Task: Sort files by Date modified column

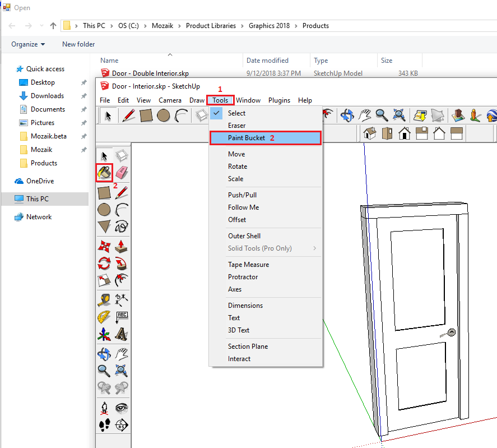Action: click(267, 61)
